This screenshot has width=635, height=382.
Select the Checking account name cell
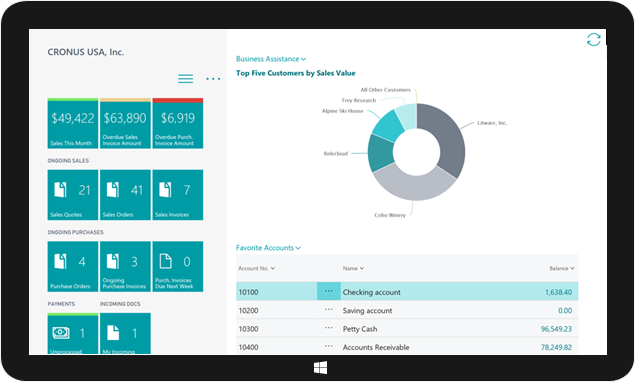(x=372, y=292)
